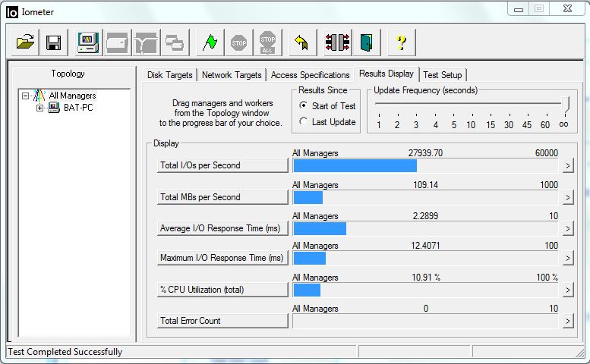Viewport: 590px width, 364px height.
Task: Expand the BAT-PC manager node
Action: [x=39, y=108]
